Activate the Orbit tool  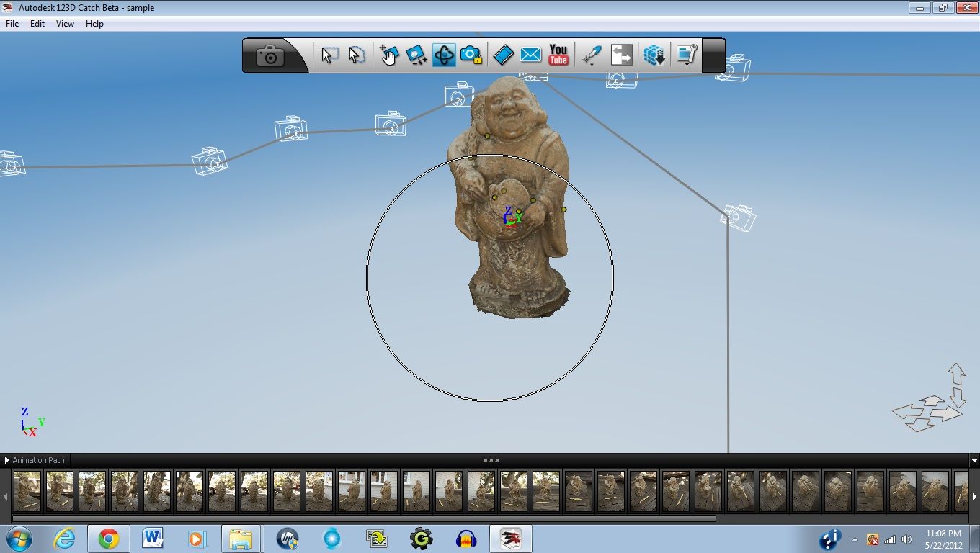445,54
